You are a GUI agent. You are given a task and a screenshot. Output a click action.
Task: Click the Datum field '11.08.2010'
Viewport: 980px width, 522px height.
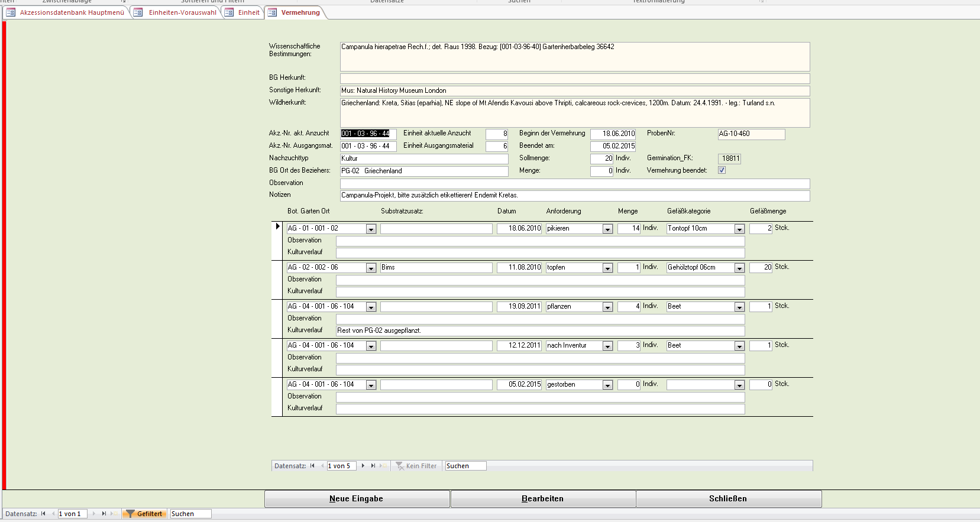519,268
